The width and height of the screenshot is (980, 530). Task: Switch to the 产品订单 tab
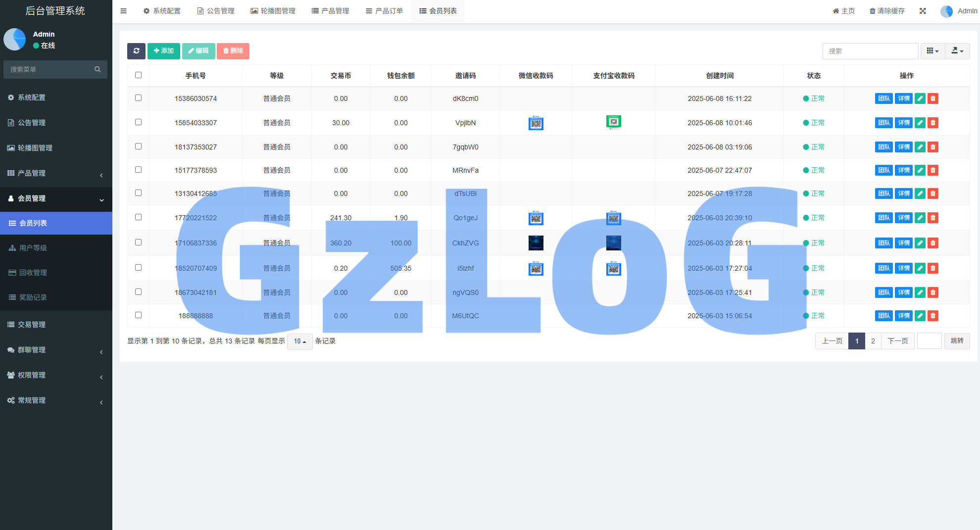point(384,11)
